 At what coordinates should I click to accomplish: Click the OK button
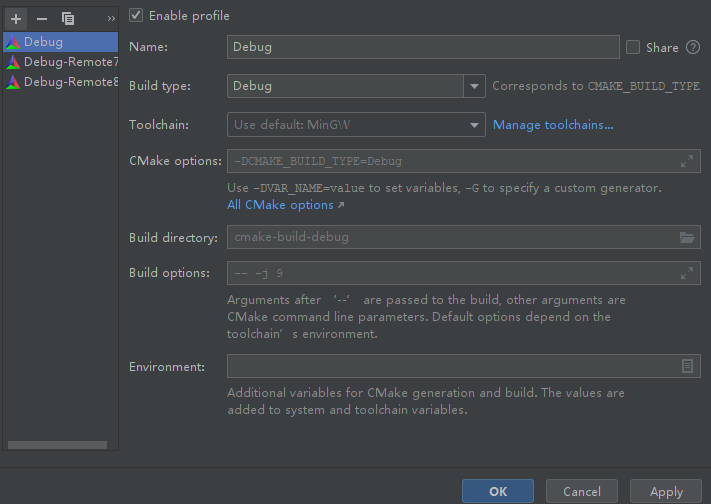[497, 491]
